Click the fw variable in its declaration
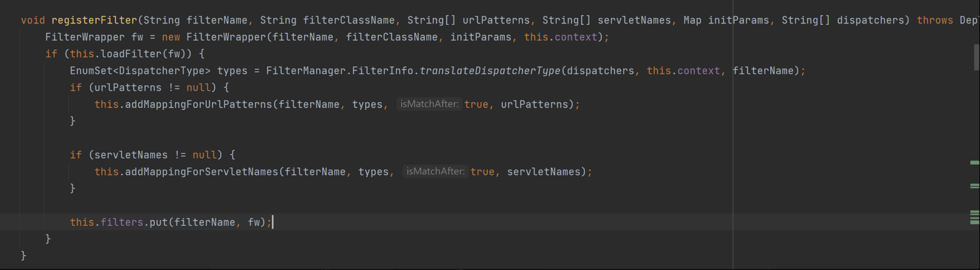Screen dimensions: 980x270 [x=137, y=37]
